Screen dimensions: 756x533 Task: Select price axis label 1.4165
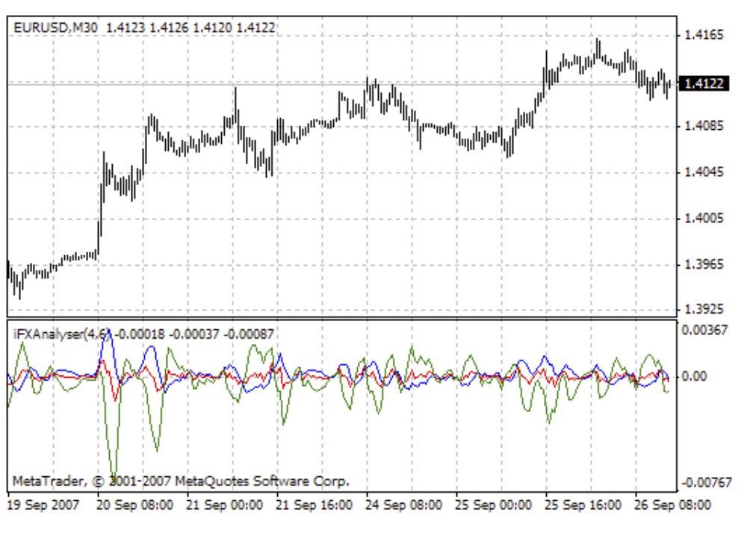(704, 34)
